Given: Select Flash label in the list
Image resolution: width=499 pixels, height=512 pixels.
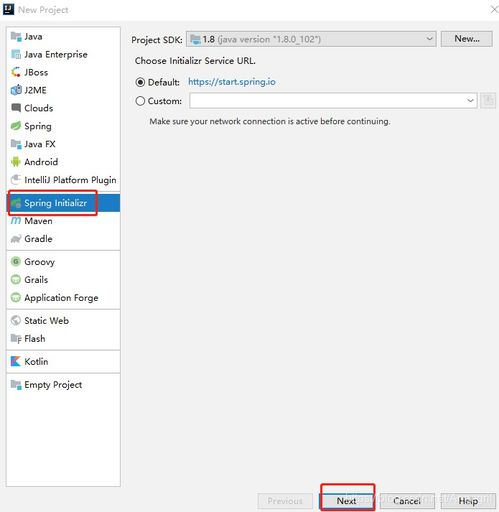Looking at the screenshot, I should 35,338.
